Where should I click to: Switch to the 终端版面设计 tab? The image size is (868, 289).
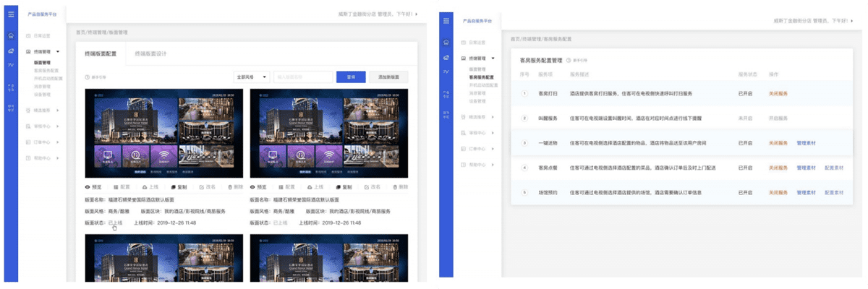pyautogui.click(x=150, y=53)
